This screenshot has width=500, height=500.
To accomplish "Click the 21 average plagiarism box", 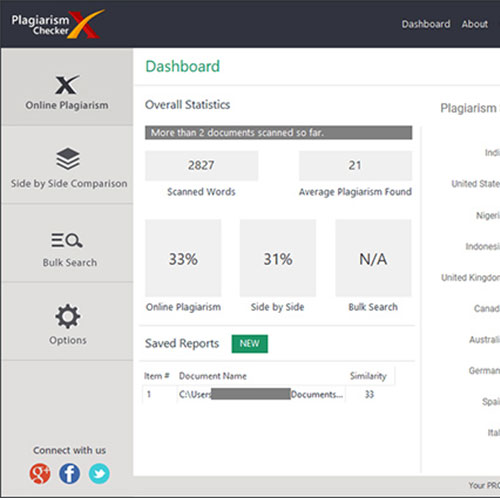I will (x=355, y=166).
